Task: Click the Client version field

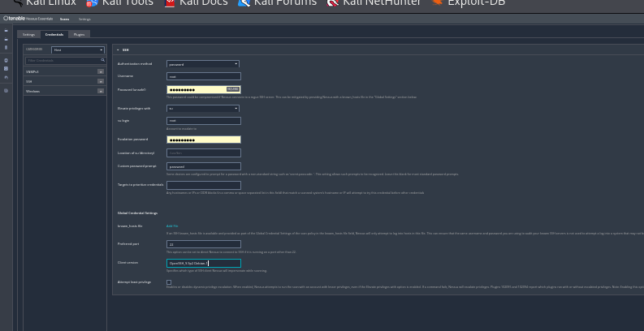Action: click(x=204, y=264)
